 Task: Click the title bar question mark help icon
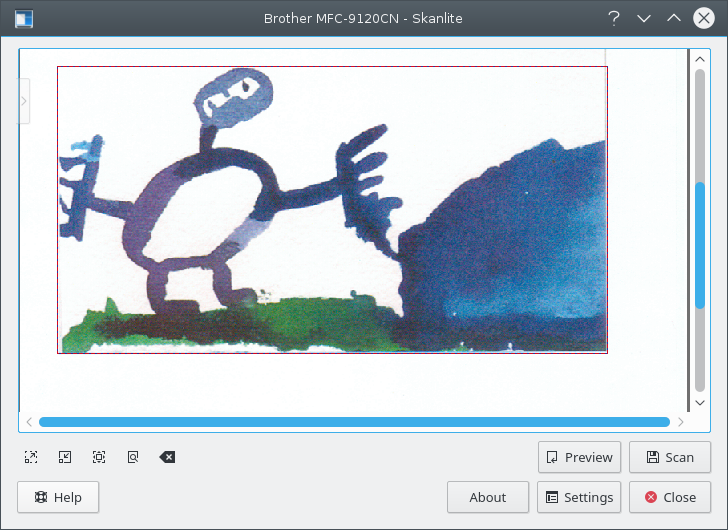pyautogui.click(x=614, y=18)
